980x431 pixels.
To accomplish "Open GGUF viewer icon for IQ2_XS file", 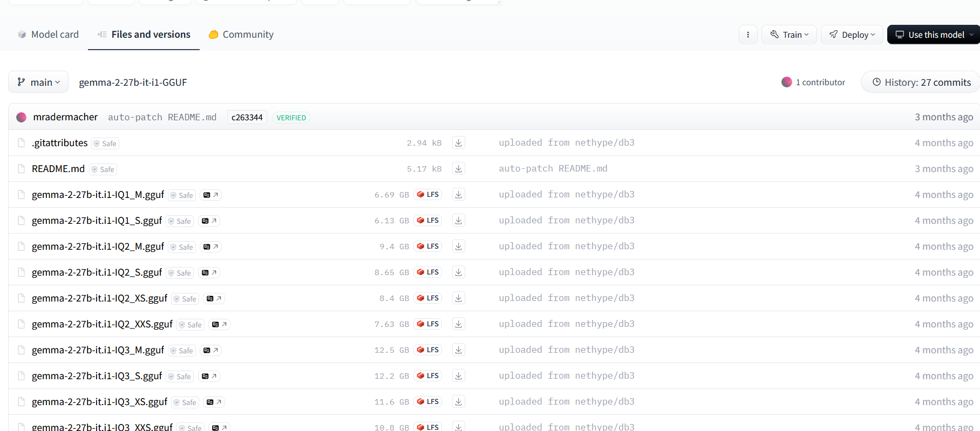I will 214,298.
